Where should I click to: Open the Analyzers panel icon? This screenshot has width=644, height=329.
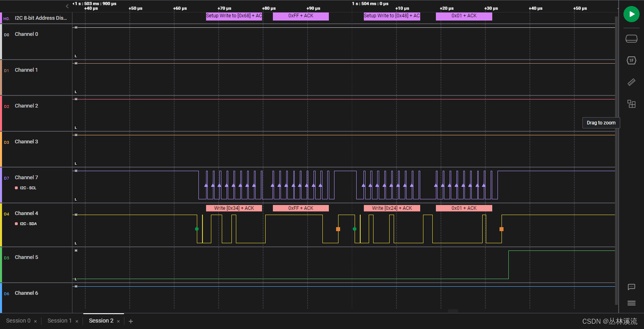(631, 60)
